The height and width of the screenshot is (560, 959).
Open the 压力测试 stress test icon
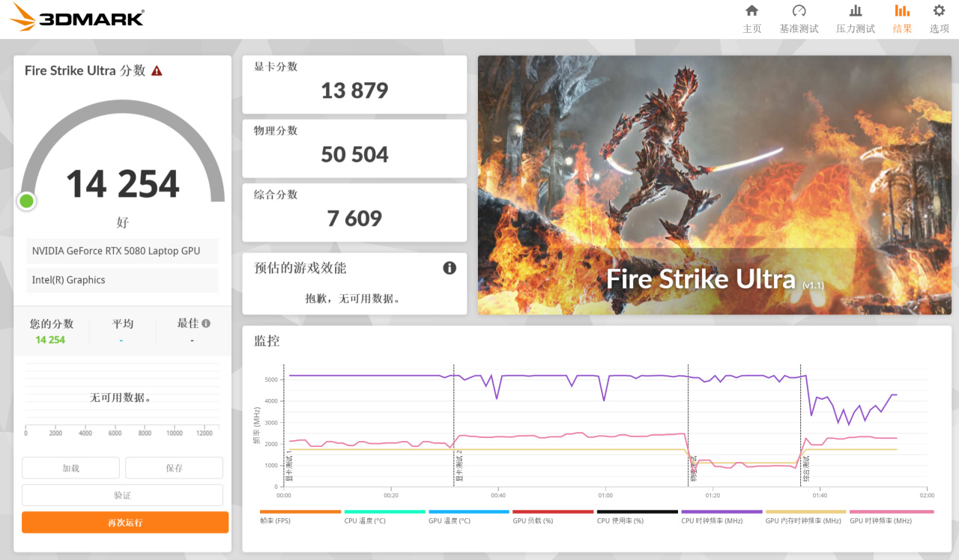[855, 18]
